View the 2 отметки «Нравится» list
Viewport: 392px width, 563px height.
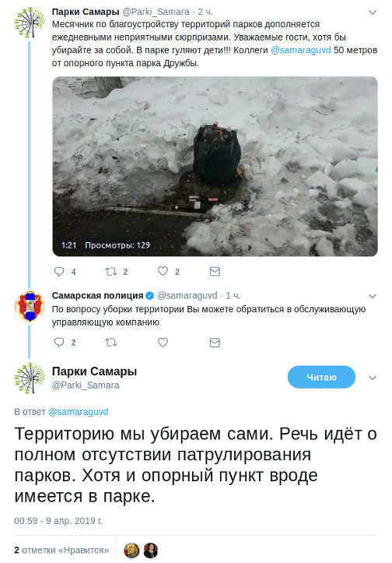[x=61, y=550]
